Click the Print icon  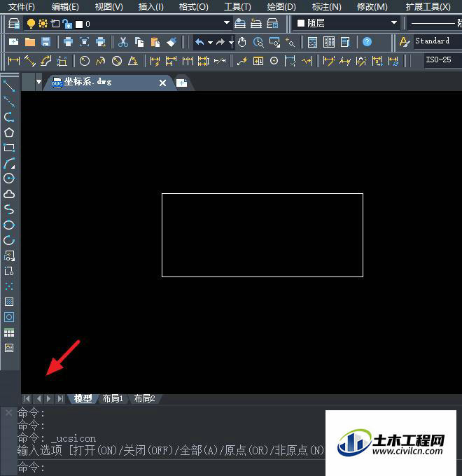[69, 42]
